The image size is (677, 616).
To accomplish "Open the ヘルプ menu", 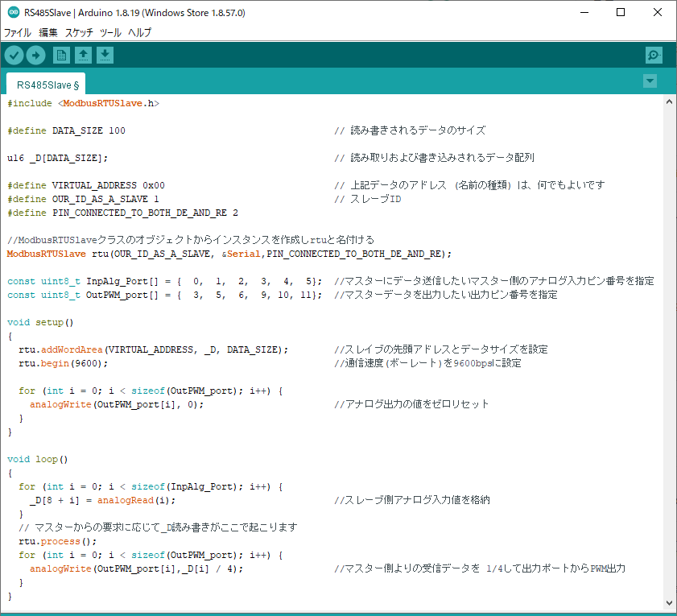I will (140, 33).
